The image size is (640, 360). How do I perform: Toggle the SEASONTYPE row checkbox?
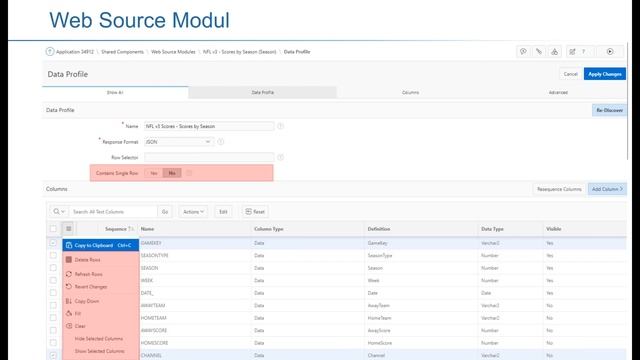click(x=53, y=256)
